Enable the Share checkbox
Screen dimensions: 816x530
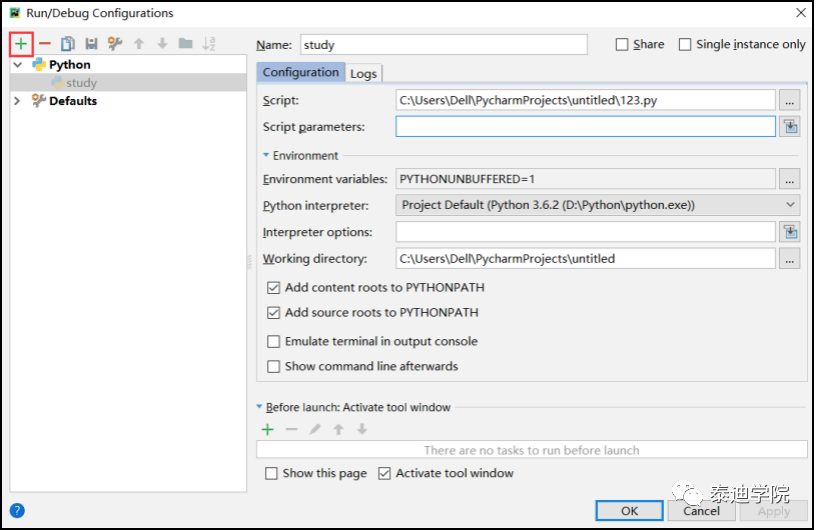(x=622, y=45)
